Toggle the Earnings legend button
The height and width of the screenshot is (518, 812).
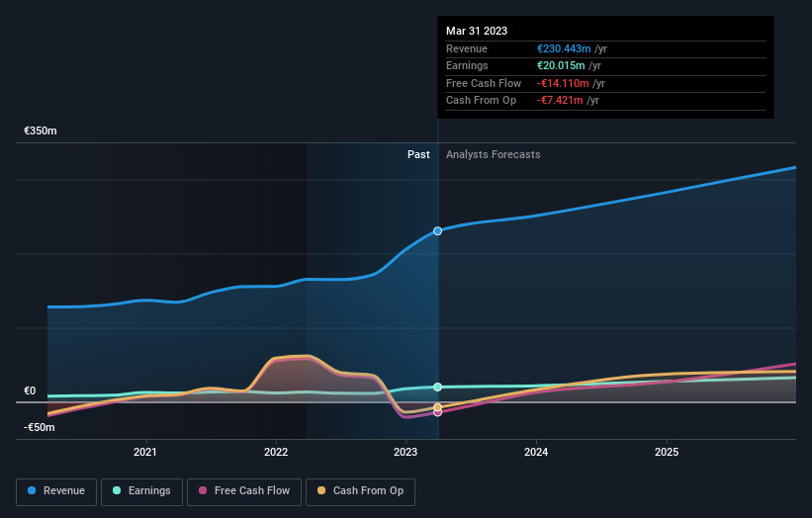(141, 491)
